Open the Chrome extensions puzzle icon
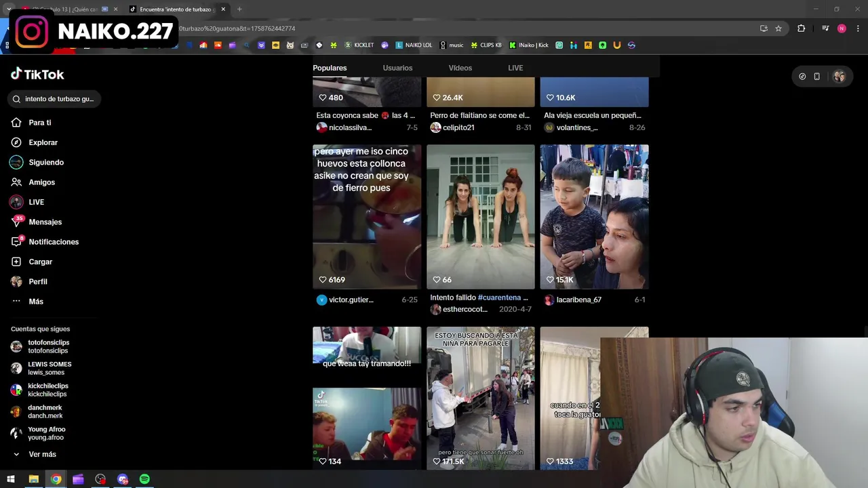 point(802,28)
